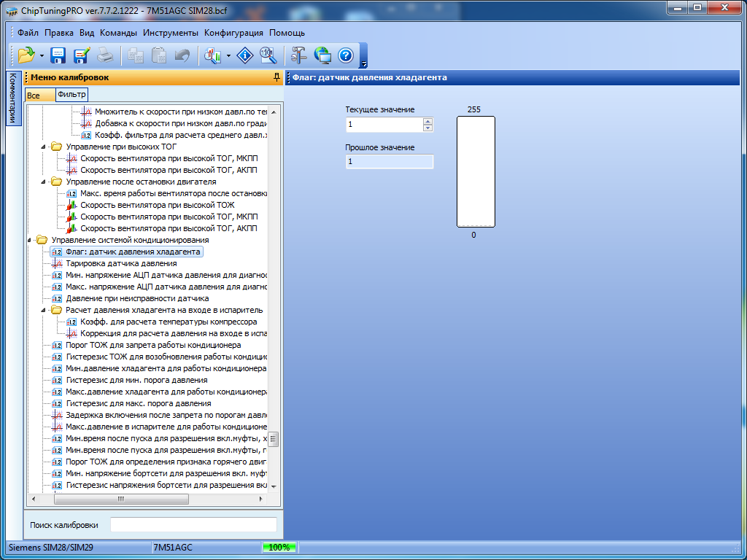747x560 pixels.
Task: Open the Комментарии side panel tab
Action: pyautogui.click(x=12, y=98)
